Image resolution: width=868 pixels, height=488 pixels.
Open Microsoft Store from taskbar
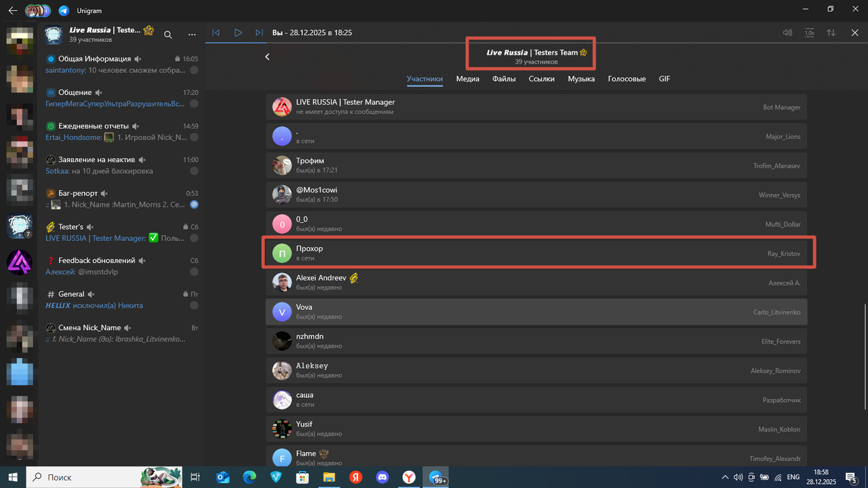[x=302, y=477]
